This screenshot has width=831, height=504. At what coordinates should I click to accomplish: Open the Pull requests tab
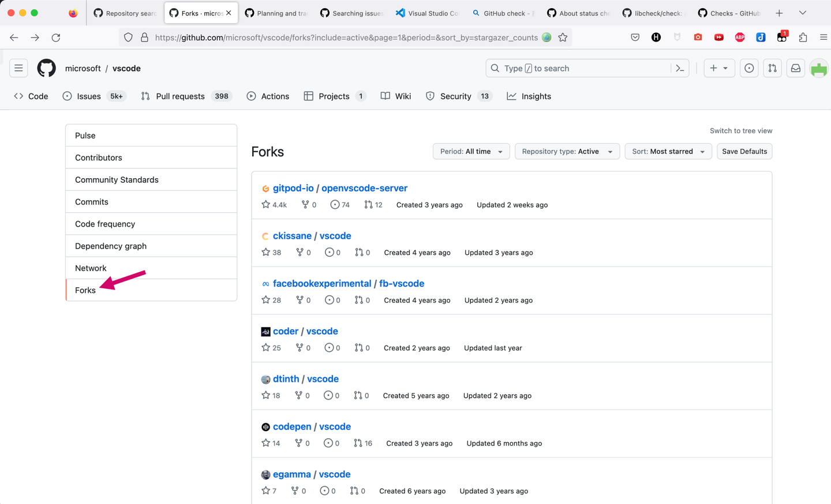pyautogui.click(x=186, y=96)
